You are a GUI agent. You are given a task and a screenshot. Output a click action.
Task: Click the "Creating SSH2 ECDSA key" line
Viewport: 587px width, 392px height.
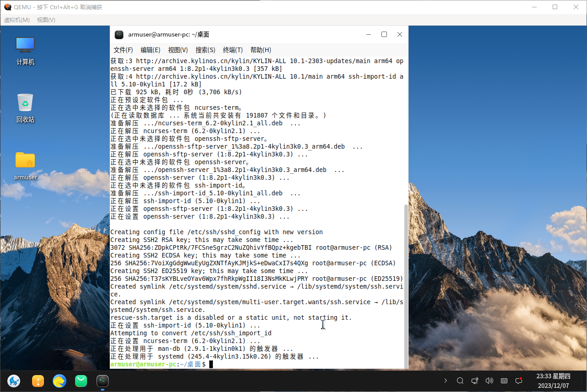[206, 255]
